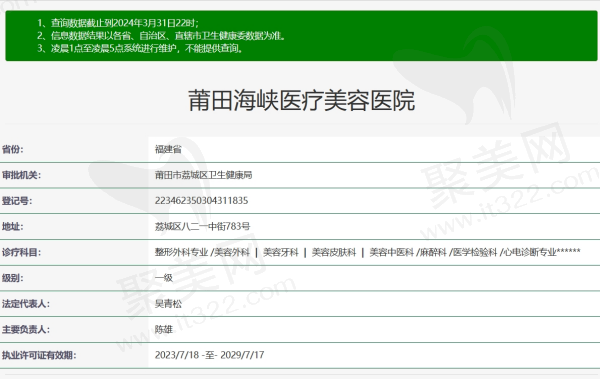Click 整形外科专业 /美容外科 department entry
Screen dimensions: 600x379
click(x=202, y=252)
